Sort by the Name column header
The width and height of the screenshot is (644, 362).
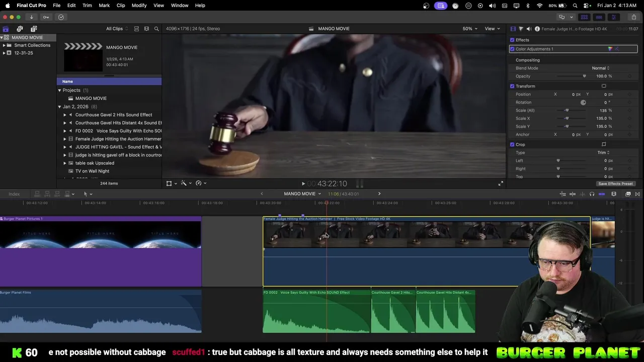tap(109, 81)
